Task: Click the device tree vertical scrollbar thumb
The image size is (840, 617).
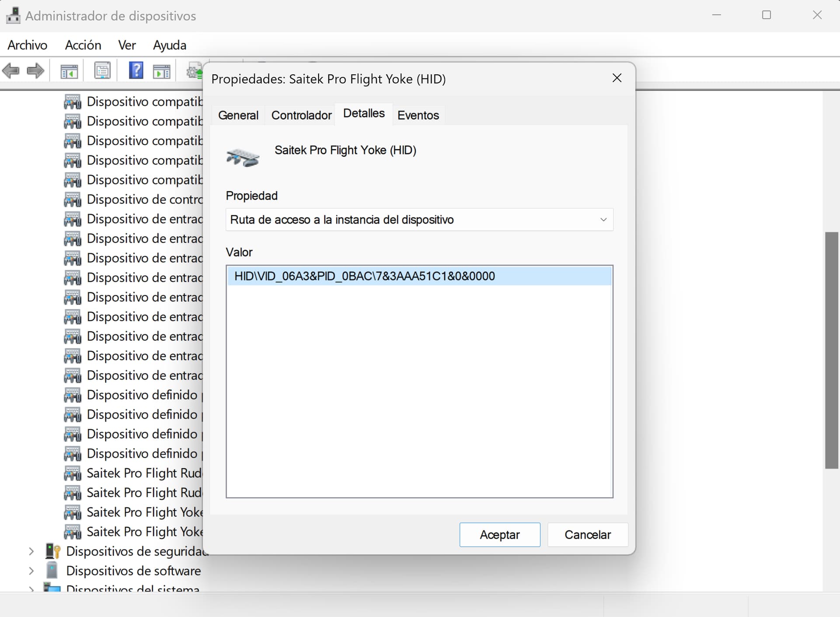Action: pos(831,350)
